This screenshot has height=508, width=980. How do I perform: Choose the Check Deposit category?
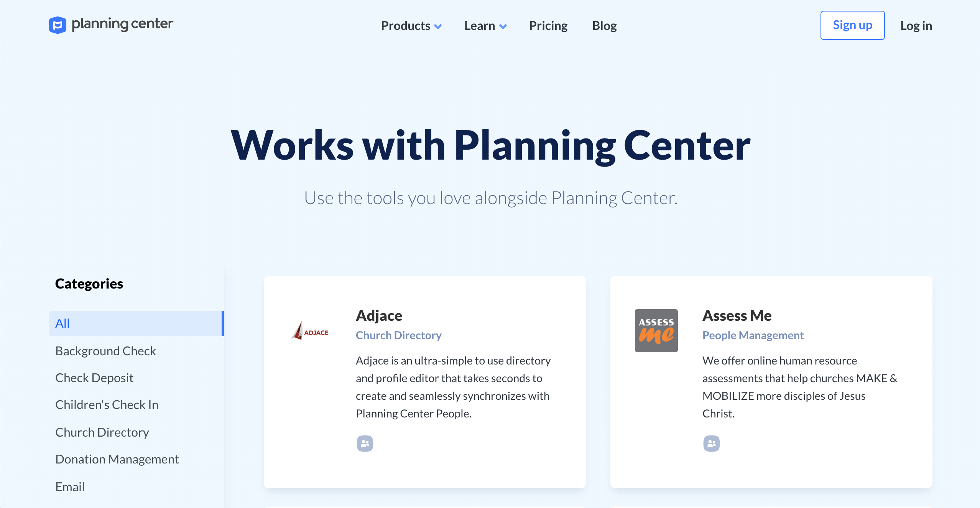pyautogui.click(x=94, y=378)
